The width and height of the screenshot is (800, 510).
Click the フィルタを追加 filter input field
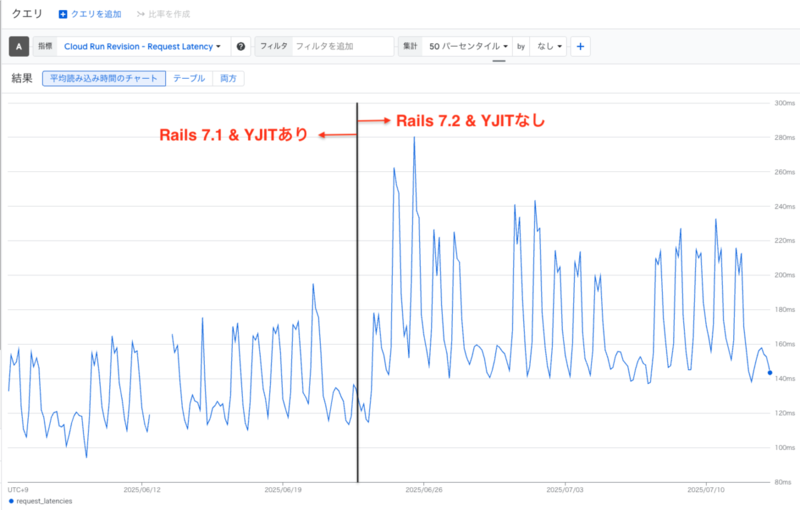tap(343, 46)
